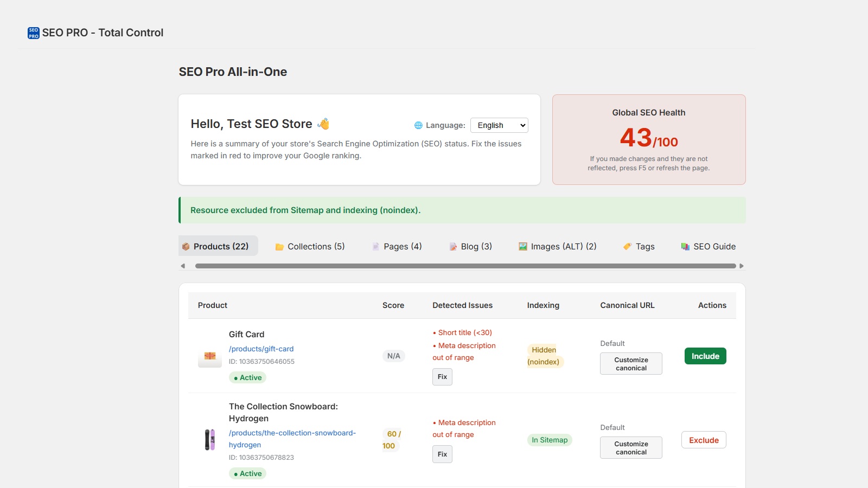Viewport: 868px width, 488px height.
Task: Open the /products/gift-card link
Action: coord(261,349)
